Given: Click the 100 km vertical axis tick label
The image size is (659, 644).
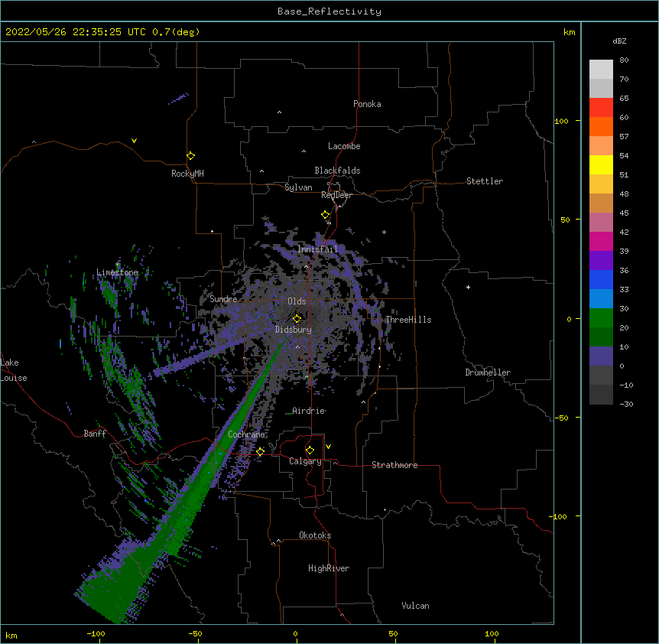Looking at the screenshot, I should (561, 121).
